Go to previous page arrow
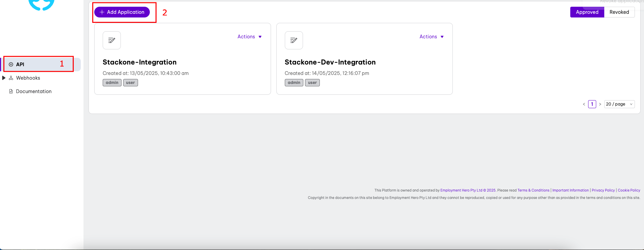 (584, 104)
